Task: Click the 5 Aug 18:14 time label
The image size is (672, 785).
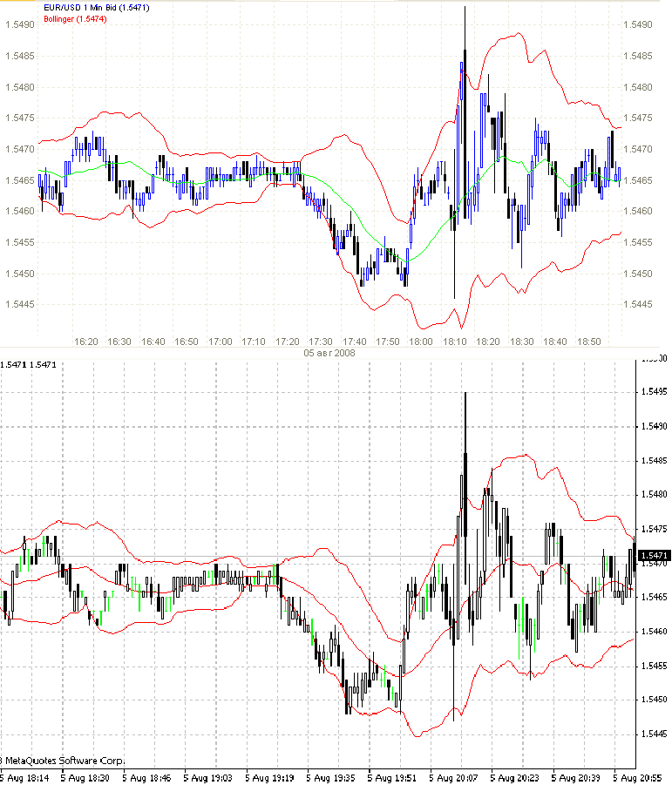Action: pyautogui.click(x=24, y=776)
